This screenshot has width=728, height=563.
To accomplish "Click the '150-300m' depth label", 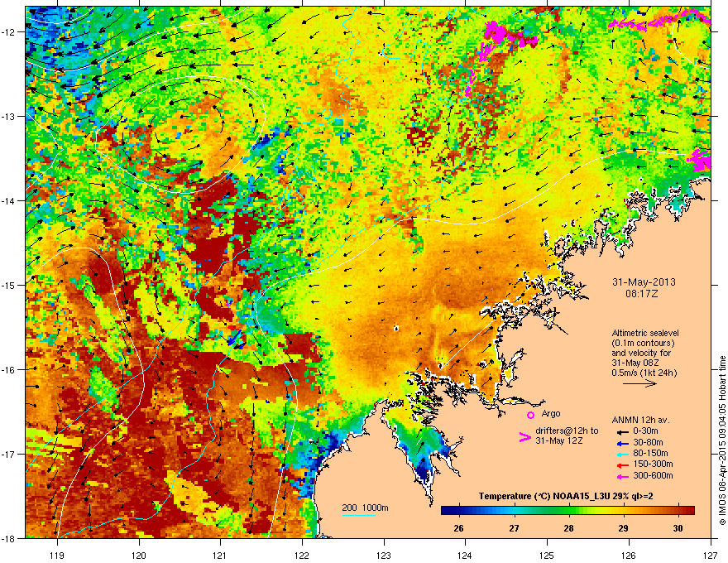I will coord(653,464).
